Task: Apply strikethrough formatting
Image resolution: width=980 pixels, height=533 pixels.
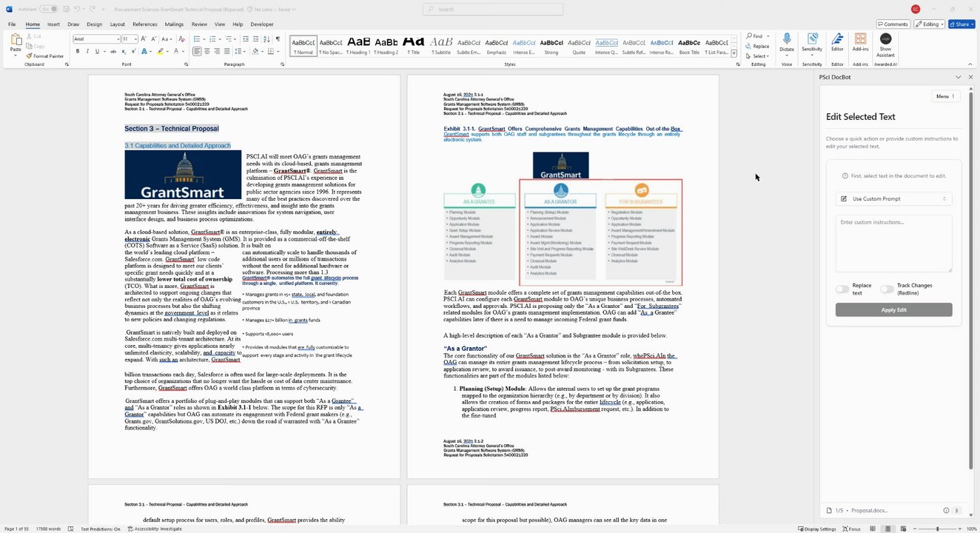Action: click(113, 51)
